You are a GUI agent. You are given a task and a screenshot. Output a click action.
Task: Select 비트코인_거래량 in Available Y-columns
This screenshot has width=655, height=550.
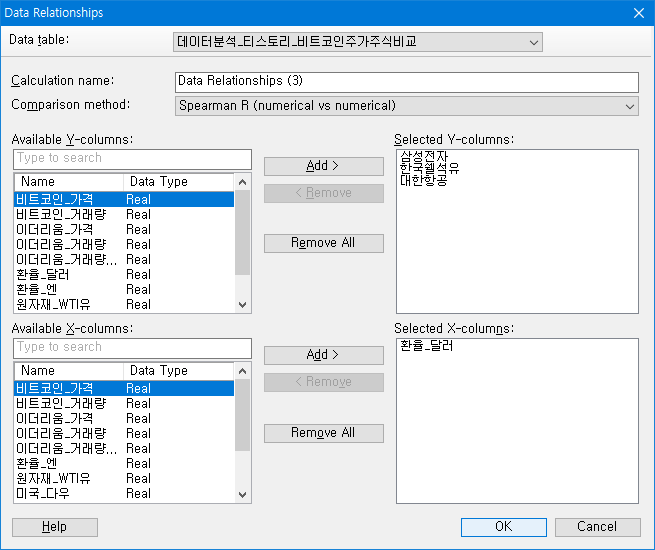[x=124, y=215]
